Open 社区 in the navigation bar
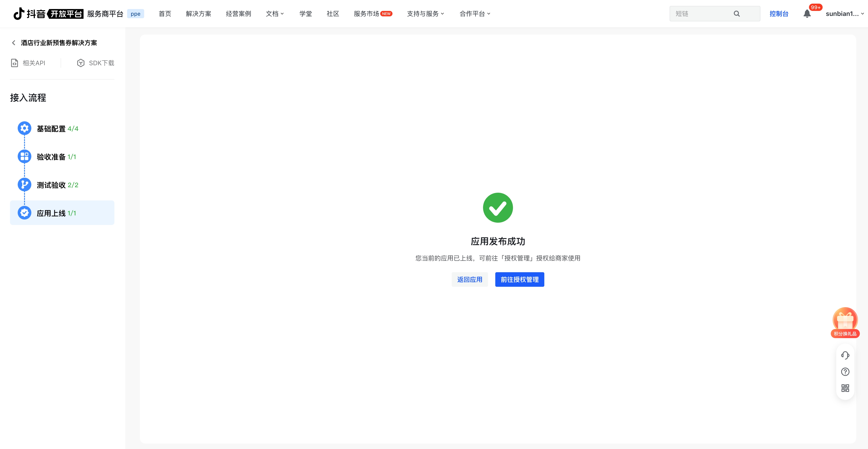 (333, 14)
